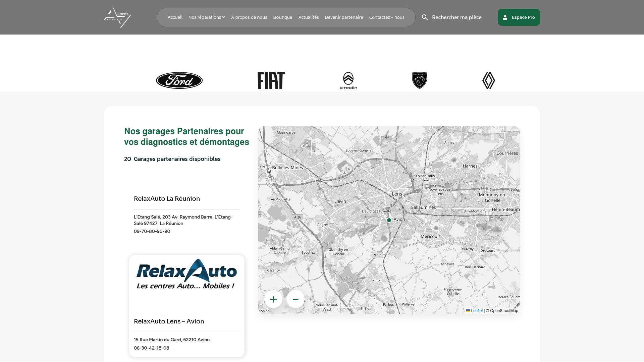
Task: Click the phone number 09-70-80-90-90
Action: (152, 232)
